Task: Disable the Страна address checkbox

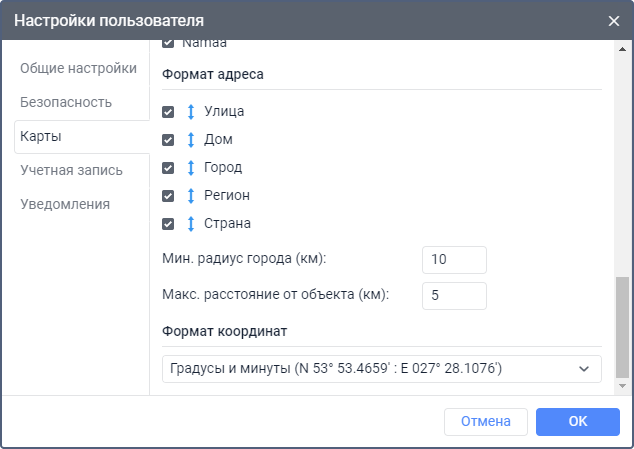Action: [x=168, y=224]
